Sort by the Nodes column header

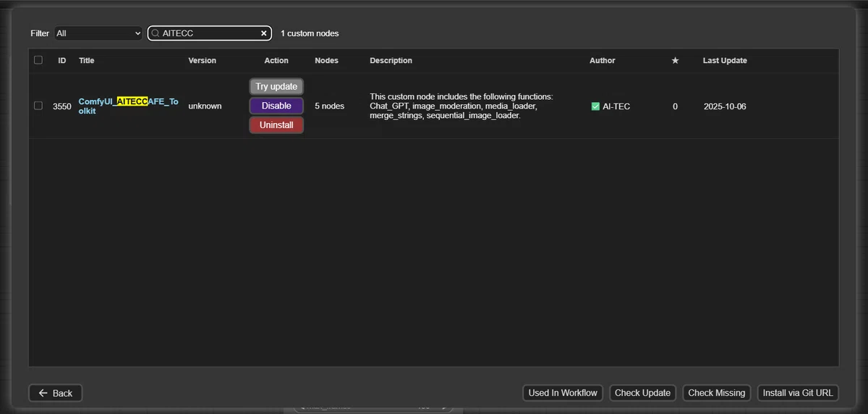pos(327,61)
